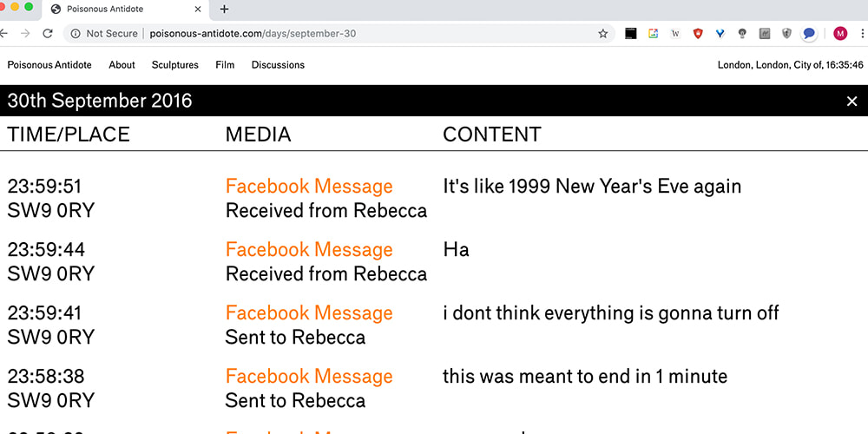Image resolution: width=868 pixels, height=434 pixels.
Task: Open Facebook Message at 23:59:41
Action: (x=309, y=312)
